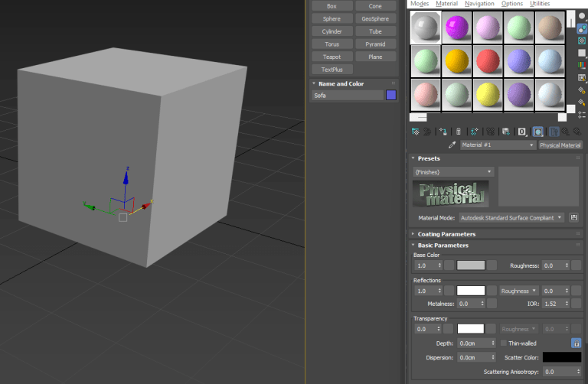Save preset with the floppy disk icon
Image resolution: width=588 pixels, height=384 pixels.
pyautogui.click(x=572, y=217)
